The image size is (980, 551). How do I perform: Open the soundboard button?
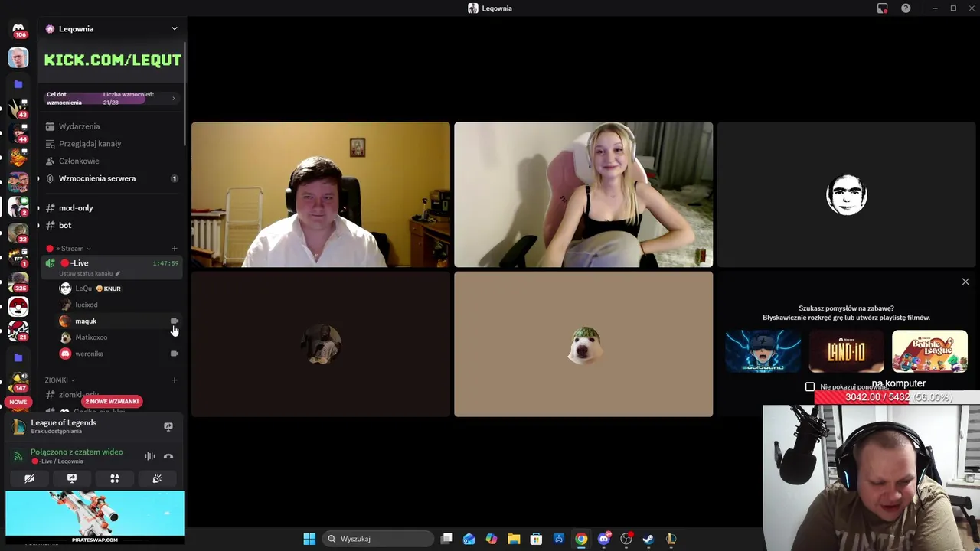tap(157, 478)
